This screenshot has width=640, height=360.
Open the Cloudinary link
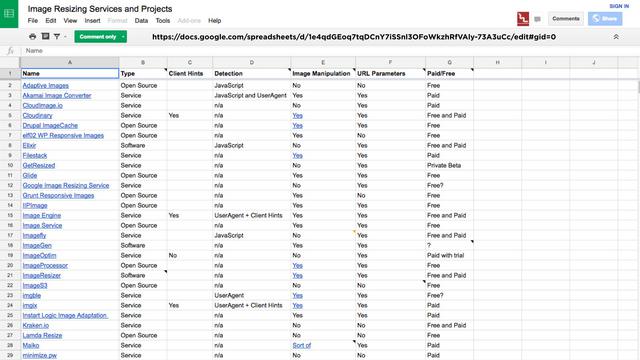pyautogui.click(x=37, y=116)
